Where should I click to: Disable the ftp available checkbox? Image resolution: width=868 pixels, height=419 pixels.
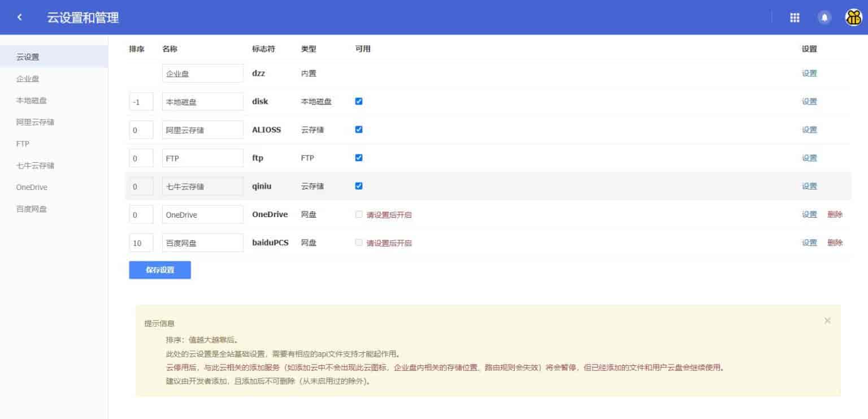[x=359, y=158]
